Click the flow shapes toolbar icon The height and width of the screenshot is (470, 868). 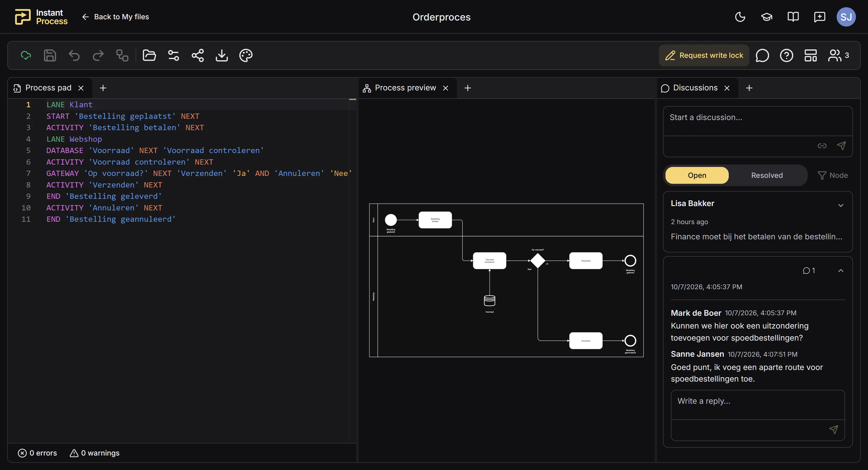pyautogui.click(x=122, y=55)
